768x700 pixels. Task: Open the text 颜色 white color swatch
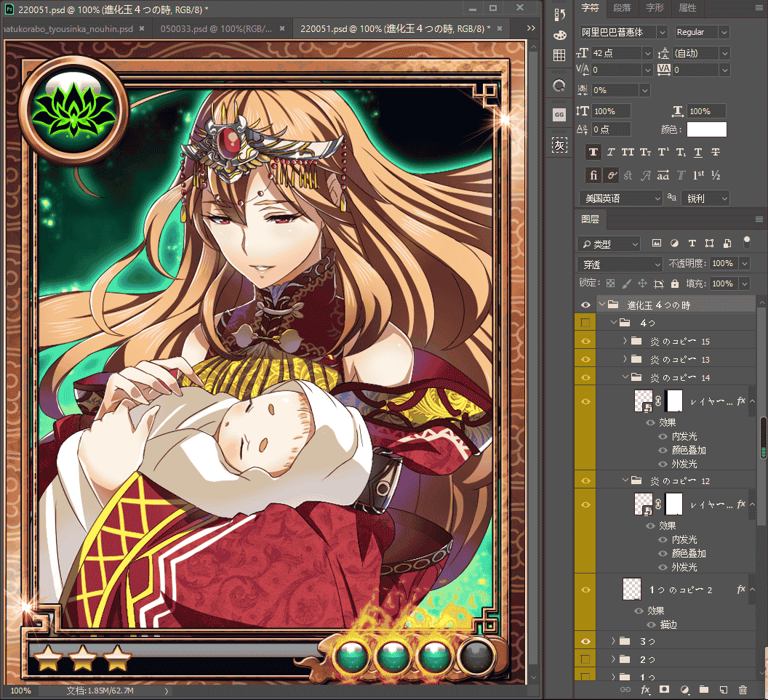point(706,129)
